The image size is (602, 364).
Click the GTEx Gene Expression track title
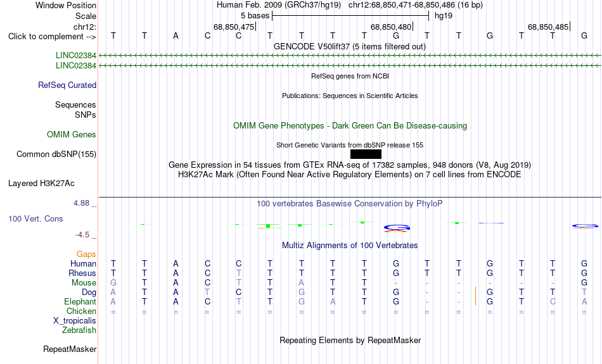click(x=350, y=165)
